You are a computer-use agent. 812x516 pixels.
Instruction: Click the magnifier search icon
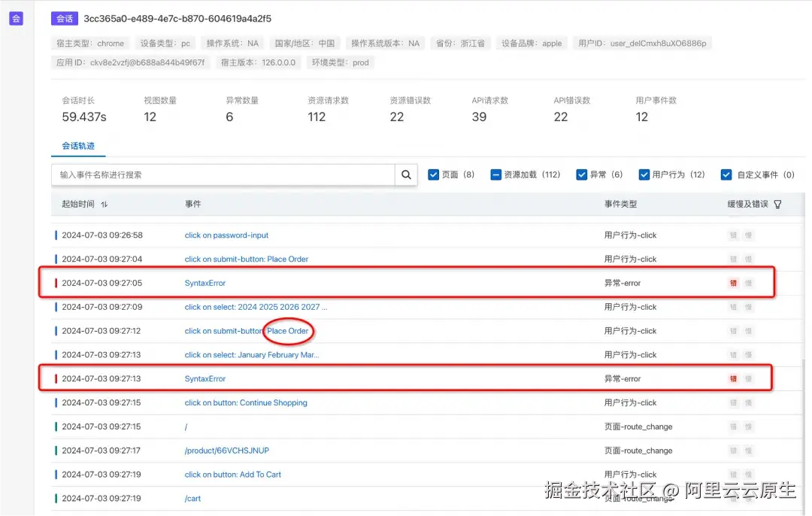pos(406,174)
